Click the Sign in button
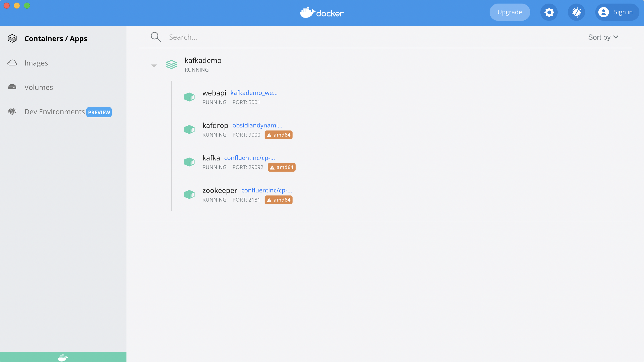The image size is (644, 362). [617, 12]
